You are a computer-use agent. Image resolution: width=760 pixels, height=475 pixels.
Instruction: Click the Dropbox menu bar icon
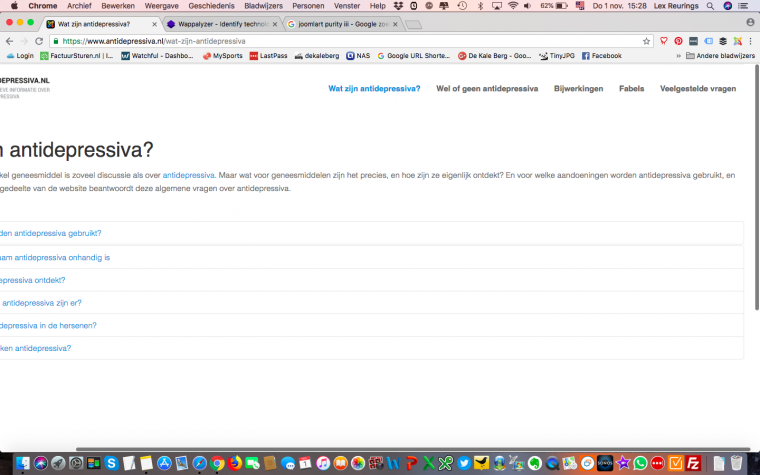click(398, 6)
